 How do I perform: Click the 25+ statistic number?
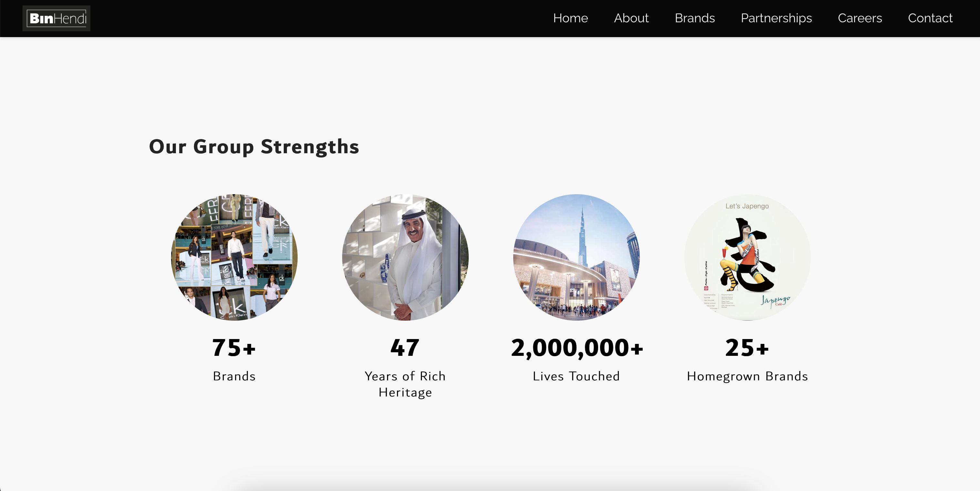[747, 348]
